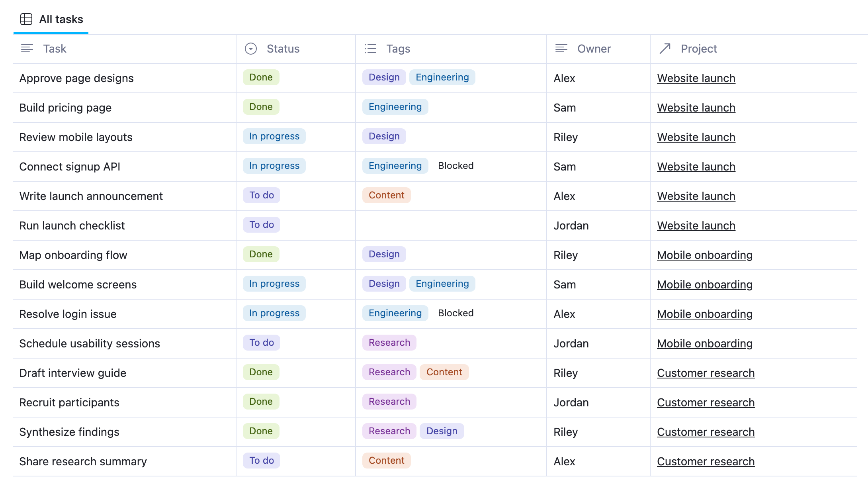This screenshot has height=494, width=868.
Task: Open Customer research link for Share research summary
Action: tap(706, 461)
